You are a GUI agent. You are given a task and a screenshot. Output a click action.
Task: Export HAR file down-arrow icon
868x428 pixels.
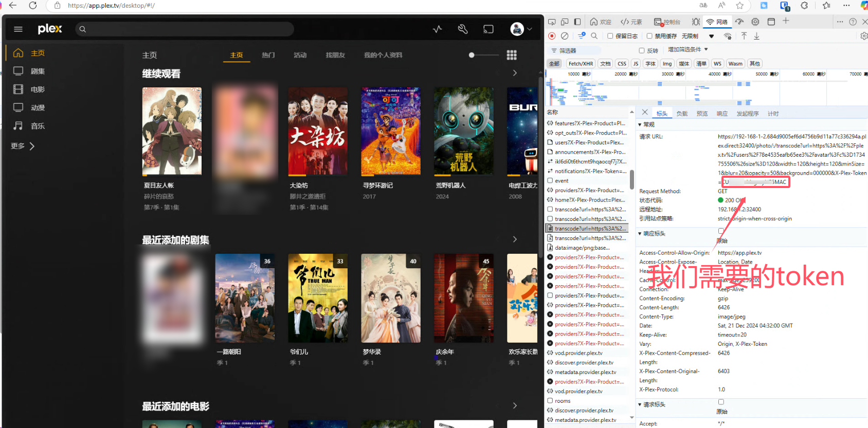757,36
